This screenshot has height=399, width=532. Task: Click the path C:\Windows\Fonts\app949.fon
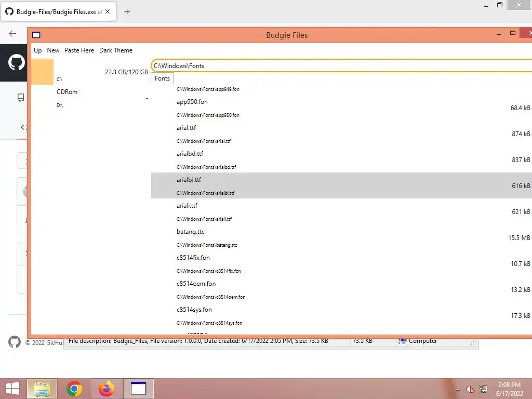pyautogui.click(x=208, y=89)
